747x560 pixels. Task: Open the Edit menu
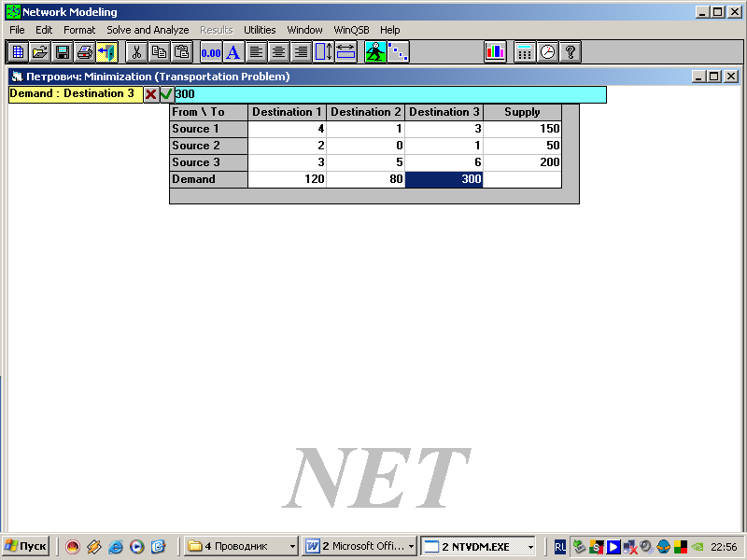(x=44, y=30)
